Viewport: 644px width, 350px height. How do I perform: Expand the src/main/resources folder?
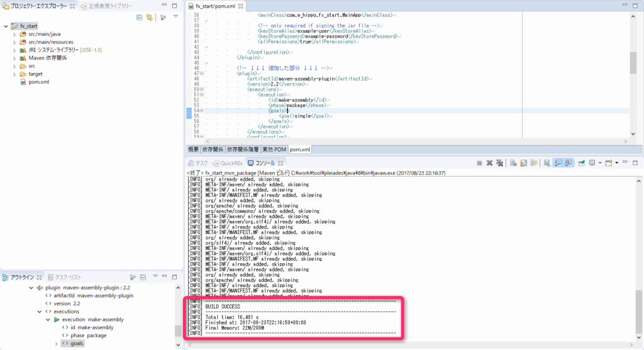[14, 42]
